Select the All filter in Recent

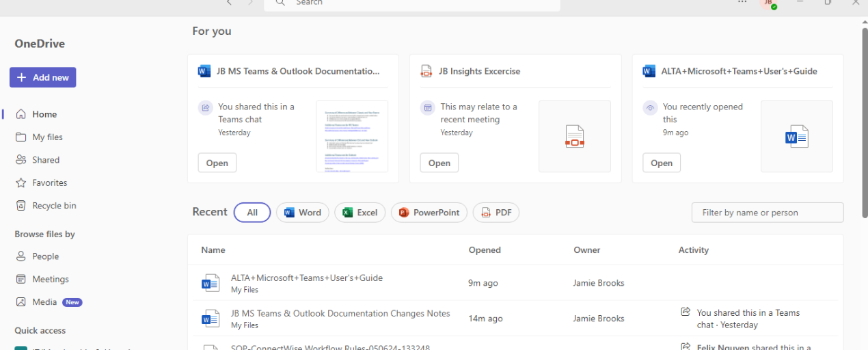point(252,213)
